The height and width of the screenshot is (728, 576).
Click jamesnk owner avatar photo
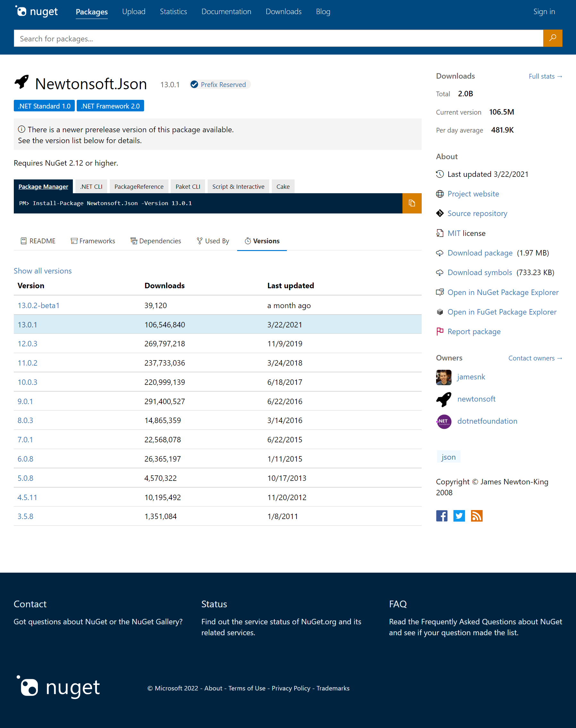point(444,377)
